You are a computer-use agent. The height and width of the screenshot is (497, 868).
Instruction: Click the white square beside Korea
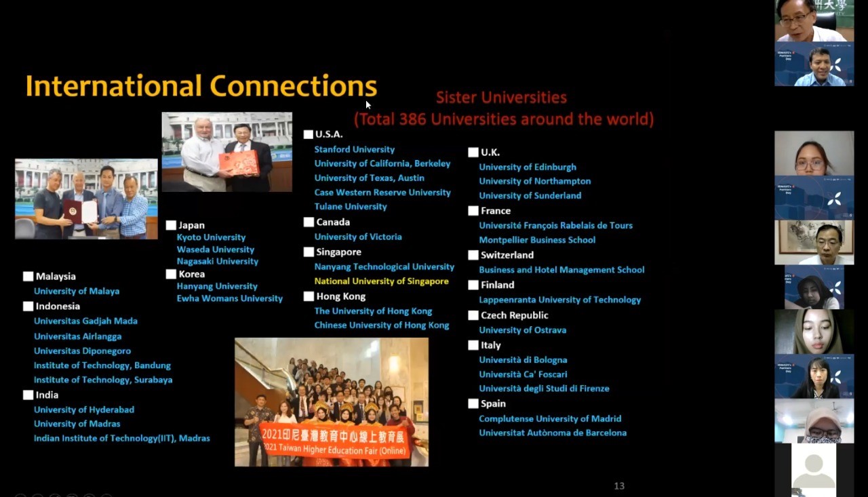coord(171,274)
